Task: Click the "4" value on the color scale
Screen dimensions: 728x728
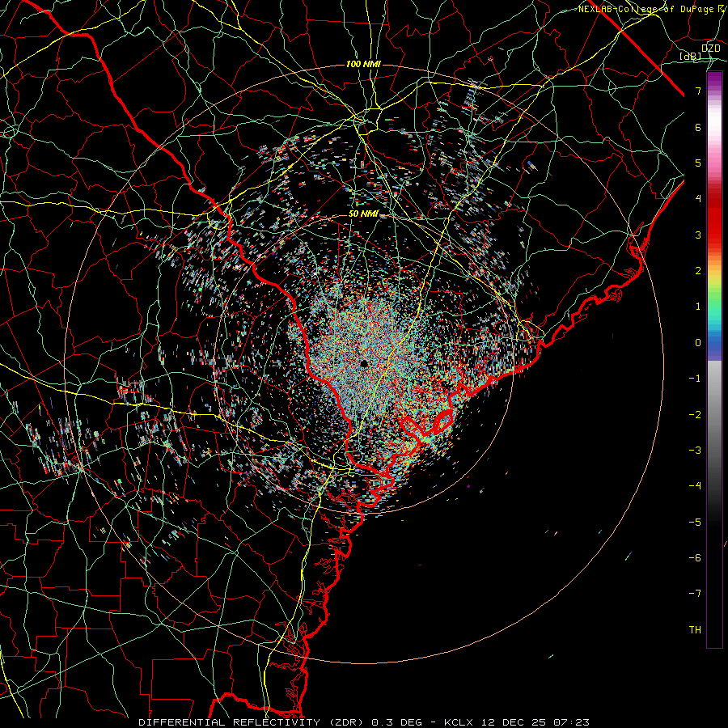Action: [698, 199]
